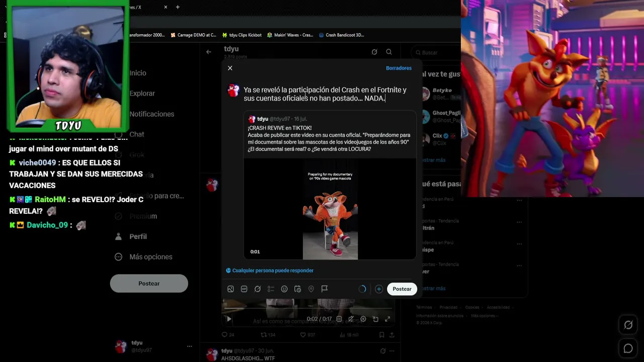The width and height of the screenshot is (644, 362).
Task: Expand Más opciones in sidebar
Action: click(144, 257)
